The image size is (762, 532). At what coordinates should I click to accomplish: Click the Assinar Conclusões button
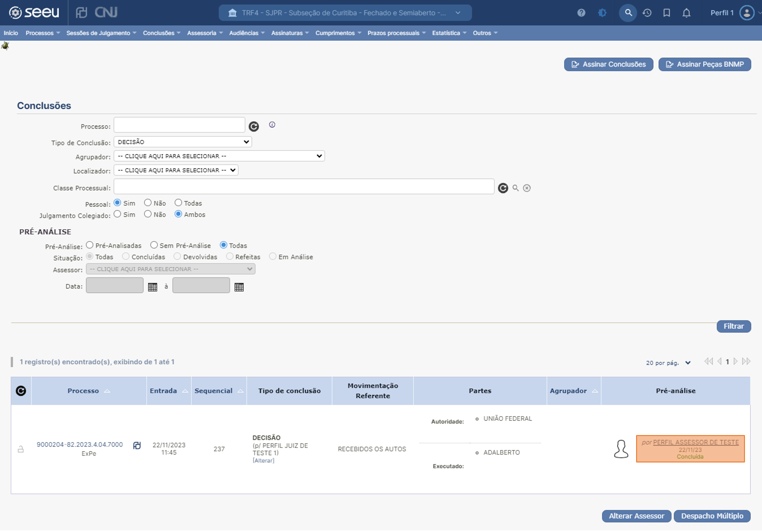tap(608, 64)
